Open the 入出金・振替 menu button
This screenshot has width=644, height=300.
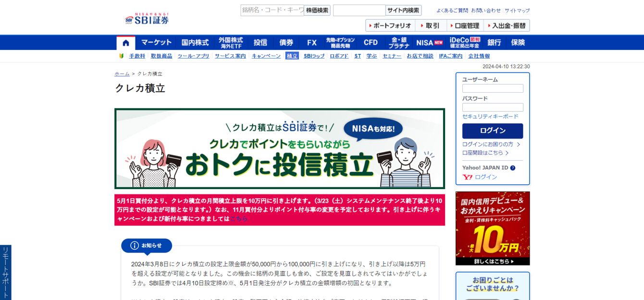[506, 25]
